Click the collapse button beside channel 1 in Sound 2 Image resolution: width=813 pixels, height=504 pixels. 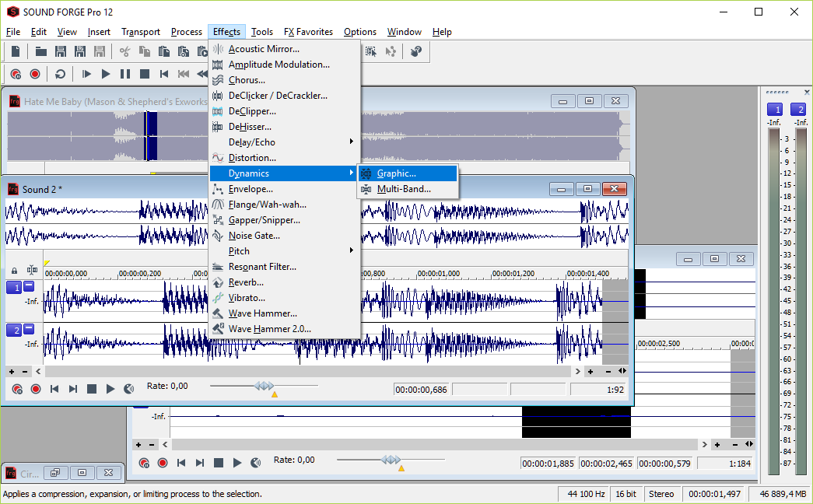[29, 285]
